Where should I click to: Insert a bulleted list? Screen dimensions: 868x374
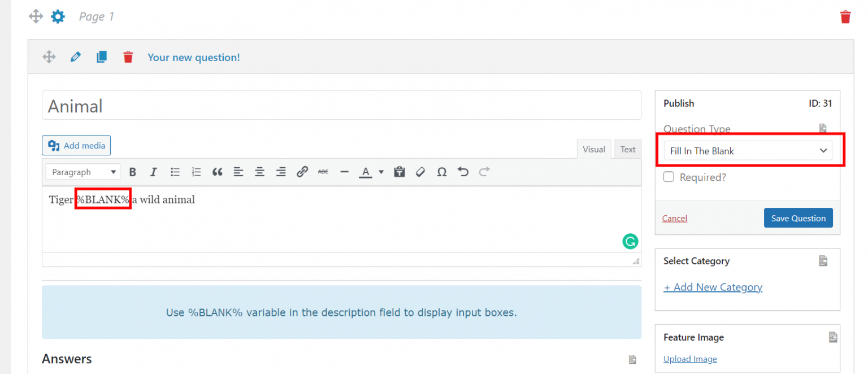click(x=175, y=172)
